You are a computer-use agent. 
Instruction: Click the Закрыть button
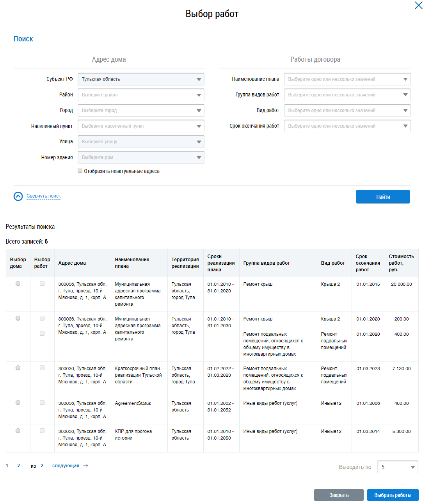339,495
